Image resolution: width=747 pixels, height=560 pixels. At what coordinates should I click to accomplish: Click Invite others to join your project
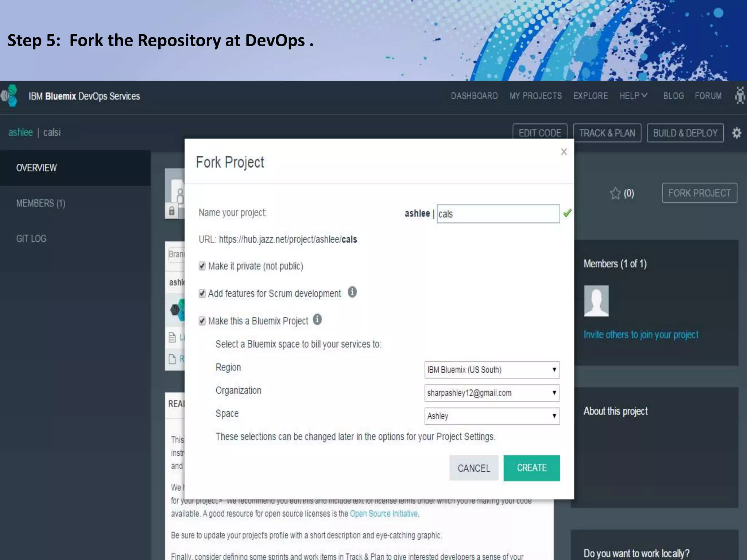(641, 335)
